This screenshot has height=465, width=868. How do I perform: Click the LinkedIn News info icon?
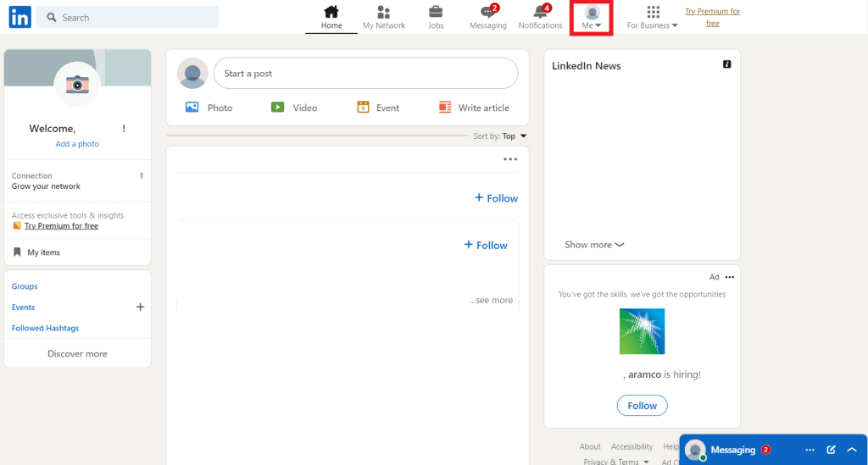tap(726, 64)
